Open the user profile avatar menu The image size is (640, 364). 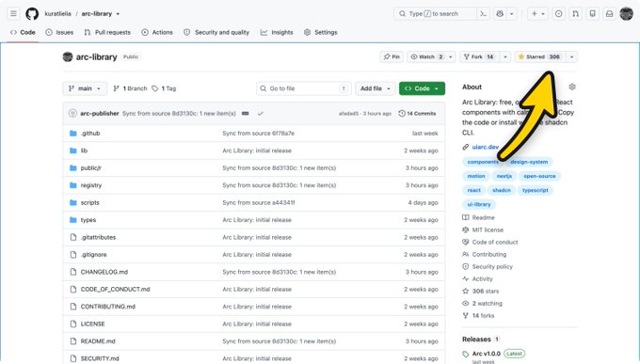(x=626, y=13)
